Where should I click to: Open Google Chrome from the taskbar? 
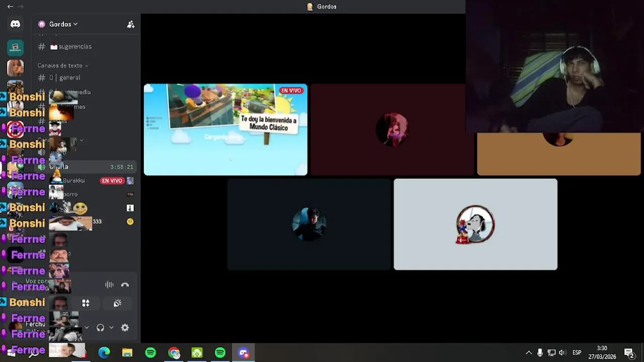pos(174,353)
